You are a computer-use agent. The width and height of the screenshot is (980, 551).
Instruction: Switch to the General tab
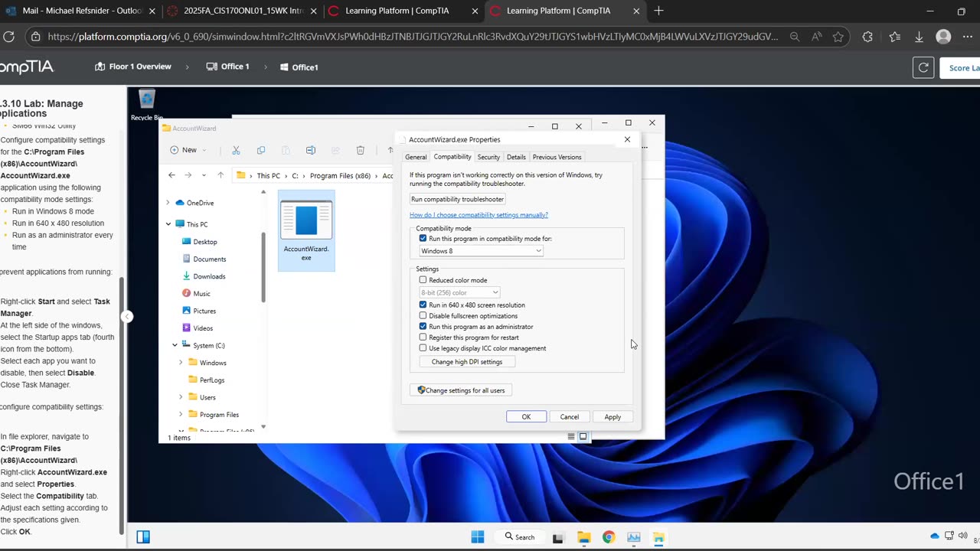point(416,157)
